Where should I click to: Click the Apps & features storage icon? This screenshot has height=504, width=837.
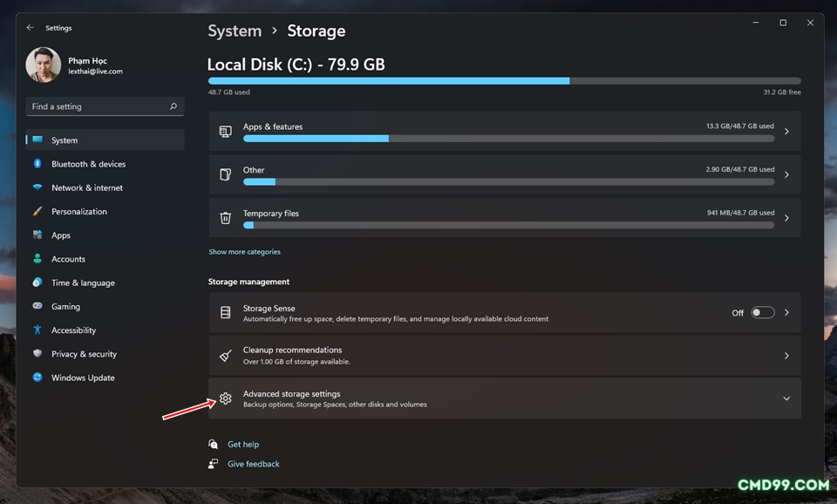(x=225, y=132)
